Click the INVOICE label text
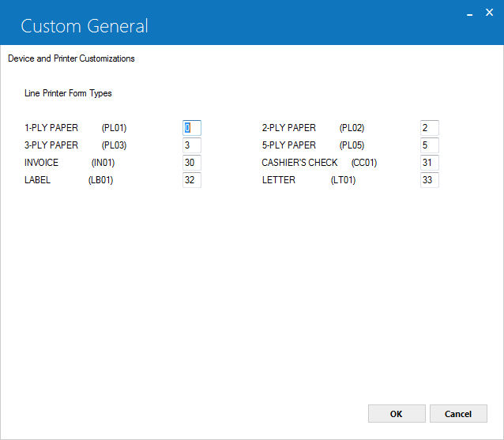Image resolution: width=504 pixels, height=440 pixels. point(41,163)
